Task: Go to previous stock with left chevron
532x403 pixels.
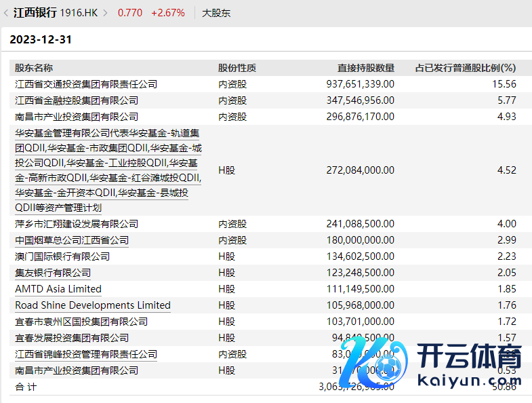Action: click(x=6, y=14)
